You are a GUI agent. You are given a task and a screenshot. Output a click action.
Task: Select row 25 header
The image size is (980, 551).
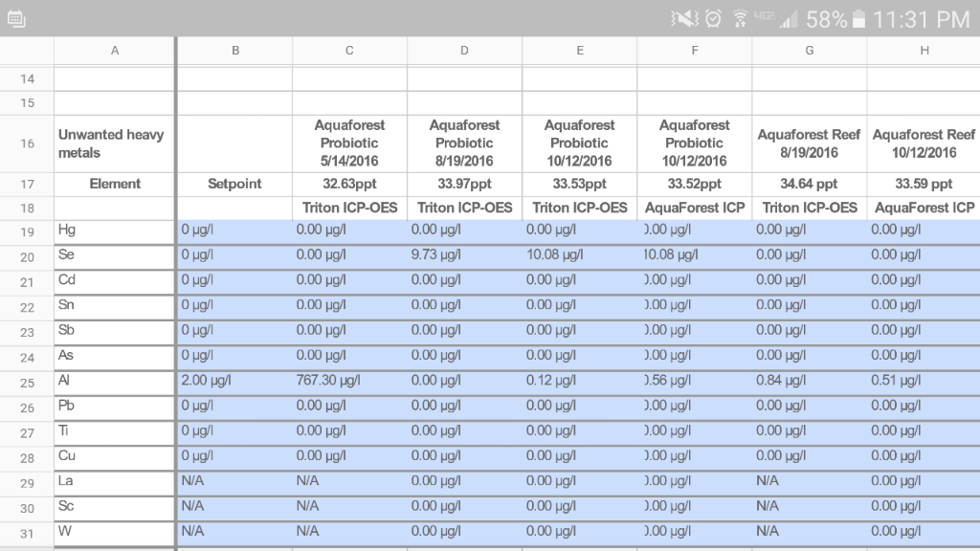pyautogui.click(x=27, y=382)
